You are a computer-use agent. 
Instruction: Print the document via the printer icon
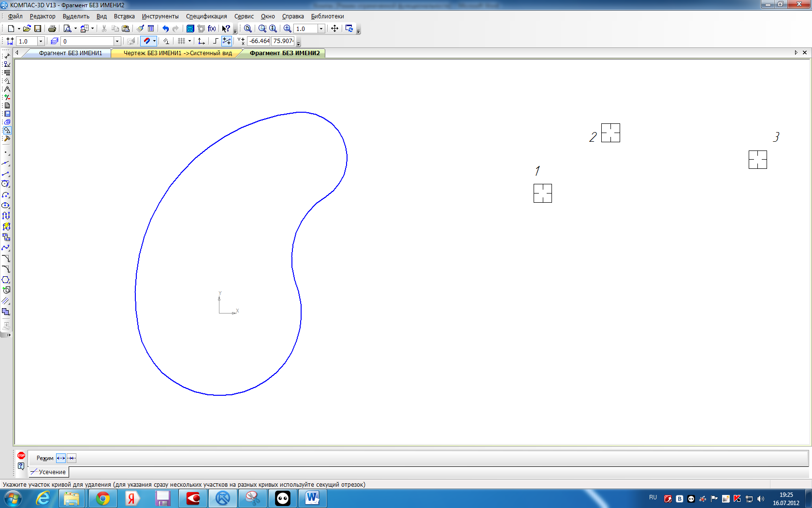pyautogui.click(x=52, y=29)
